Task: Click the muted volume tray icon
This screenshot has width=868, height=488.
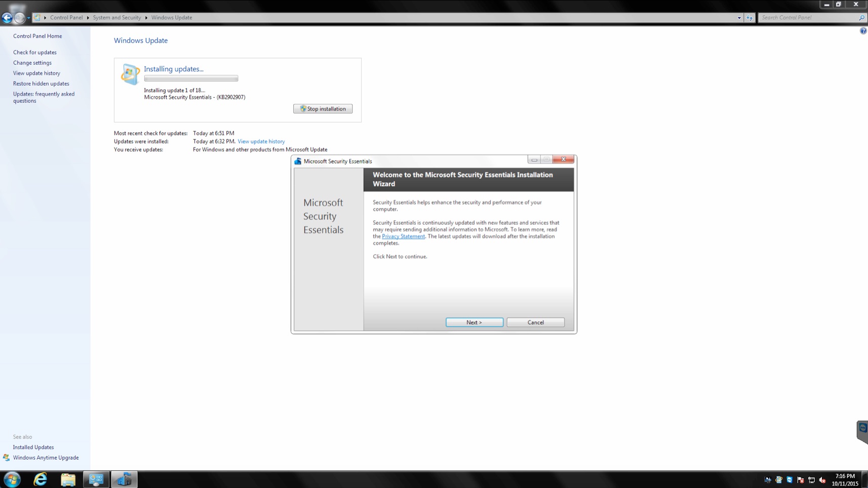Action: click(822, 479)
